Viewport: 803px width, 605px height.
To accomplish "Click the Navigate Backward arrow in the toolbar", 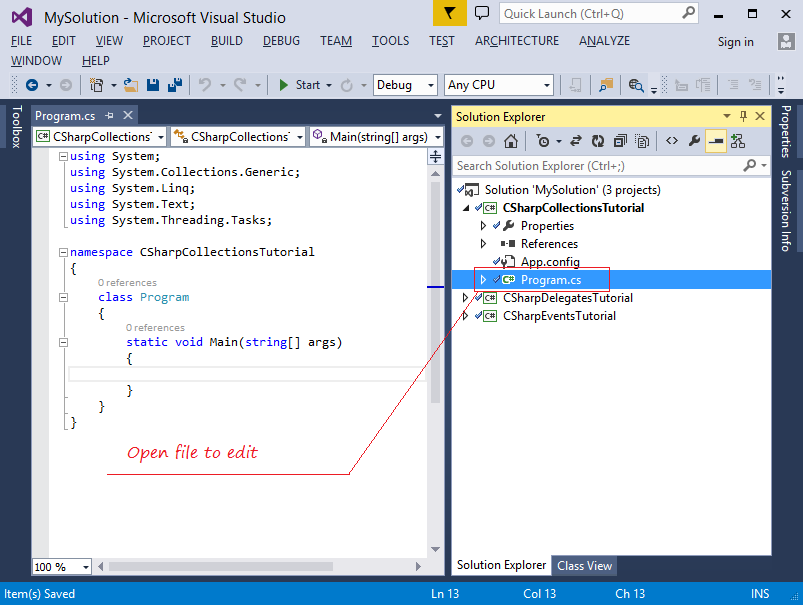I will click(32, 85).
